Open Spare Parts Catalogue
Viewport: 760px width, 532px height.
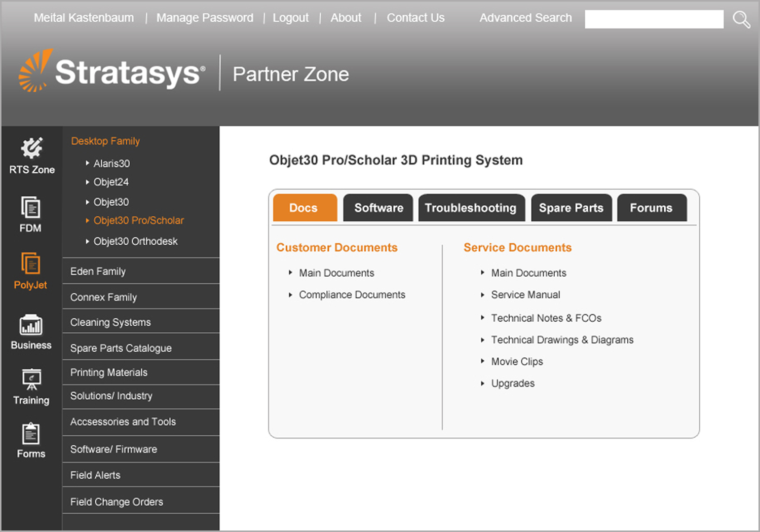click(141, 348)
